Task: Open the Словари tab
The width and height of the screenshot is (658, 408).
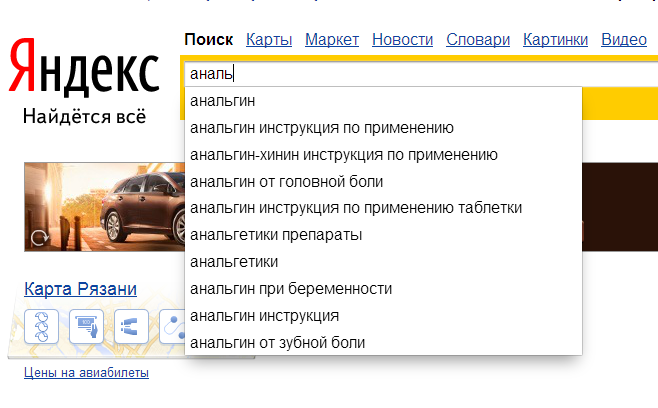Action: [478, 40]
